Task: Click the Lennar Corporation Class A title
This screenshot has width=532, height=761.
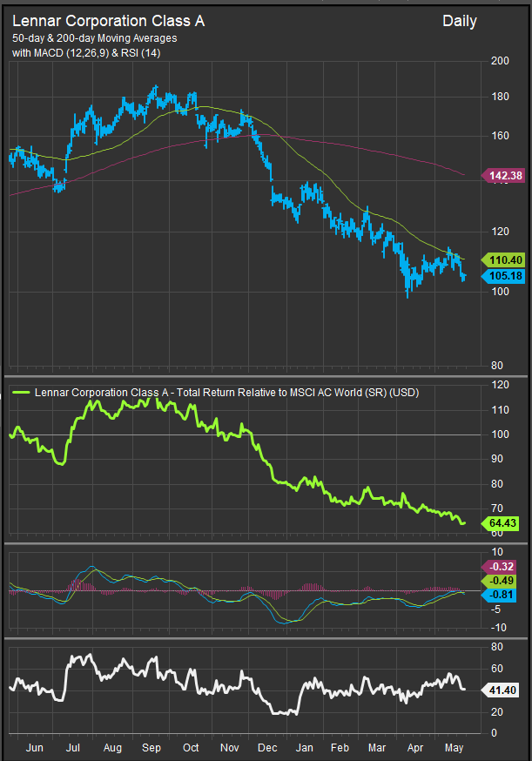Action: (109, 21)
